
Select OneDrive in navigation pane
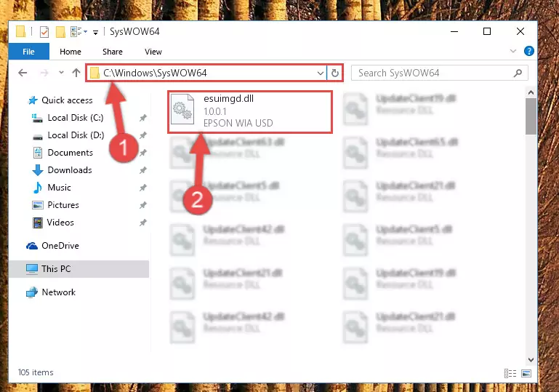coord(60,246)
